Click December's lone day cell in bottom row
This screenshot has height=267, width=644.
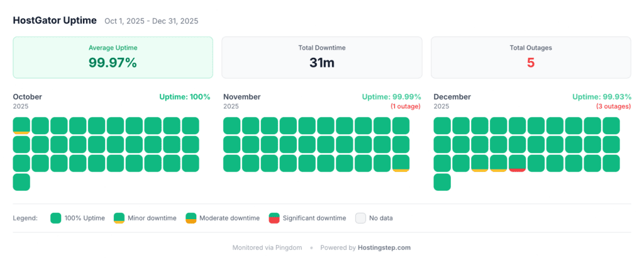tap(442, 182)
